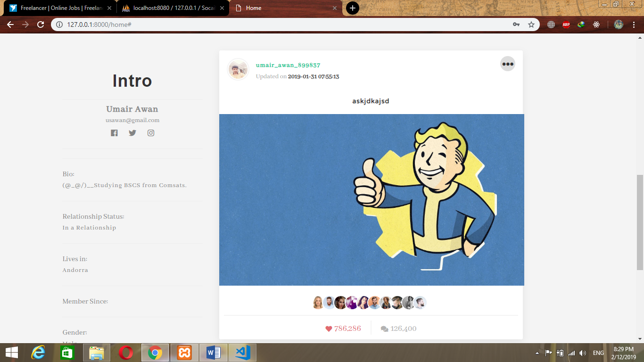Open XAMPP from taskbar
The width and height of the screenshot is (644, 362).
[184, 352]
